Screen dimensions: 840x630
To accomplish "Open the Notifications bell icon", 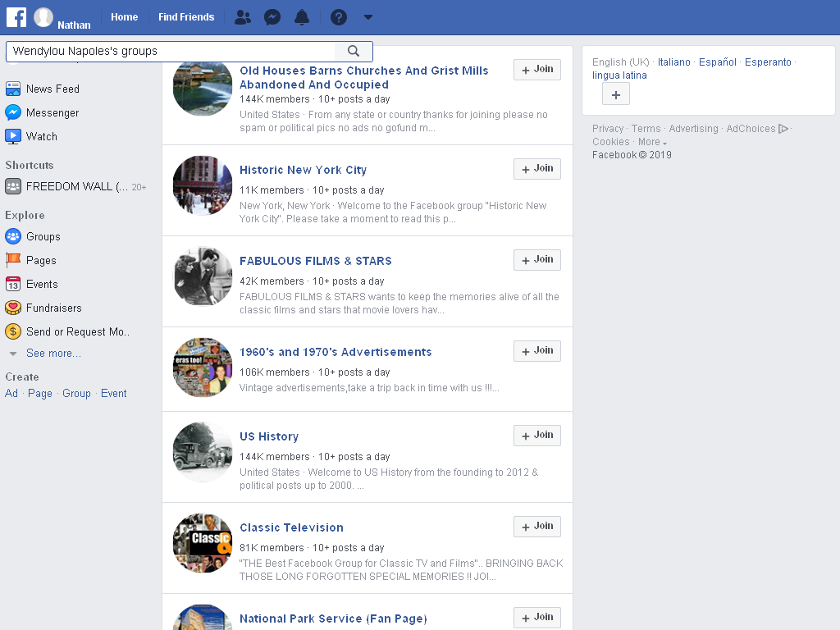I will pyautogui.click(x=302, y=17).
